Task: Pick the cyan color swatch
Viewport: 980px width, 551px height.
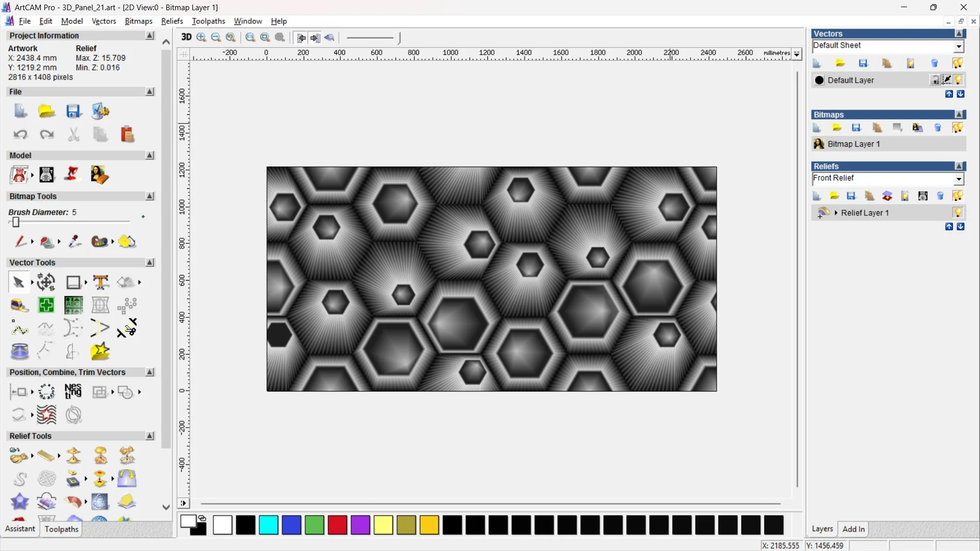Action: (268, 525)
